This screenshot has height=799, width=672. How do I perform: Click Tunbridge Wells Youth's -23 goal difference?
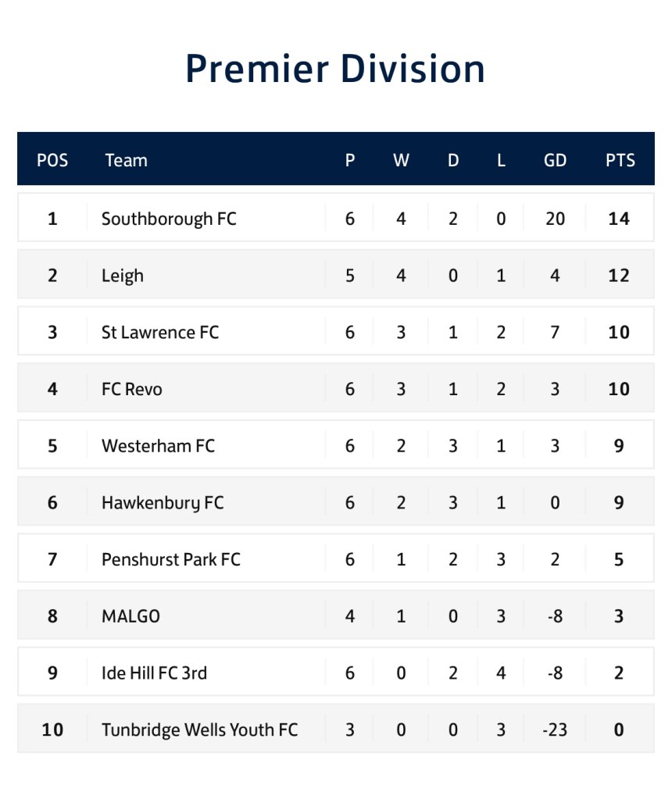click(555, 729)
